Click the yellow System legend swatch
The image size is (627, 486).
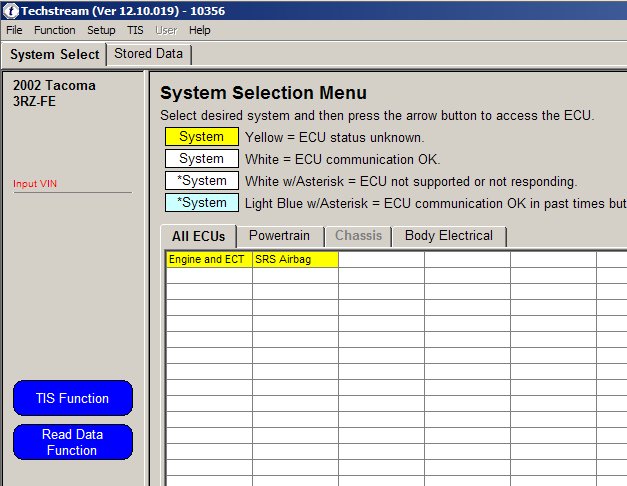coord(202,136)
